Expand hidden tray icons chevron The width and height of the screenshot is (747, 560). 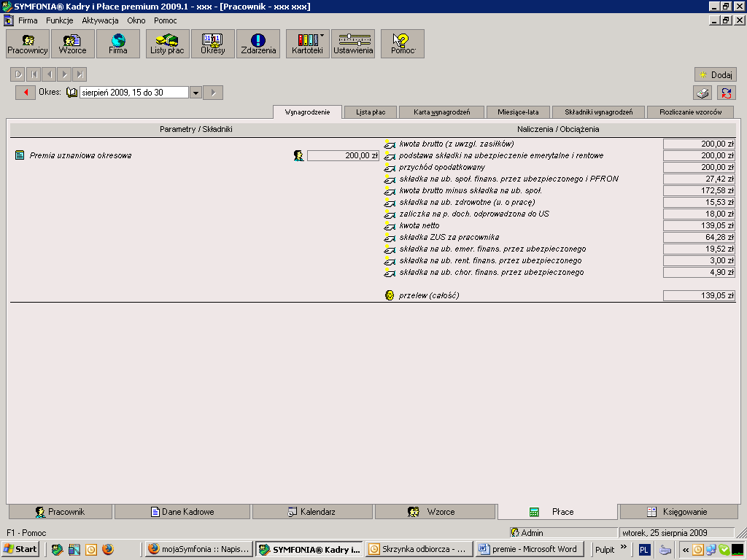(685, 550)
